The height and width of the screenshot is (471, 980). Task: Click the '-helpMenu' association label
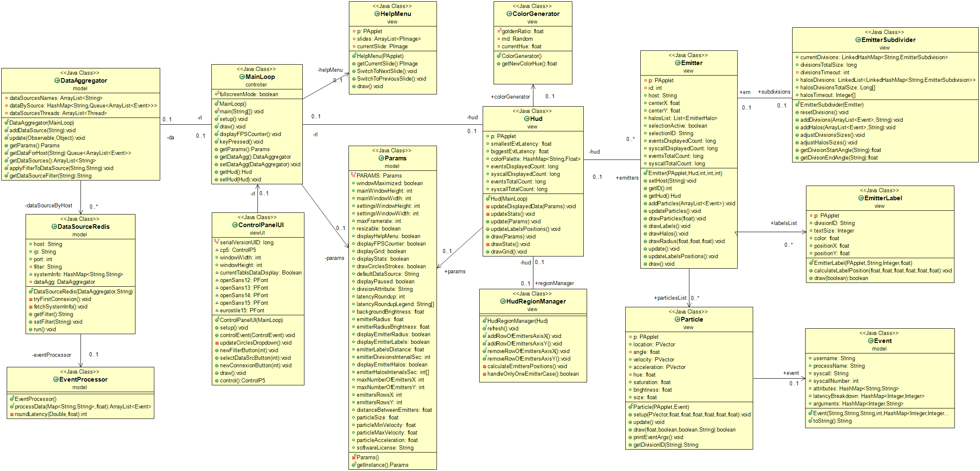pyautogui.click(x=330, y=70)
